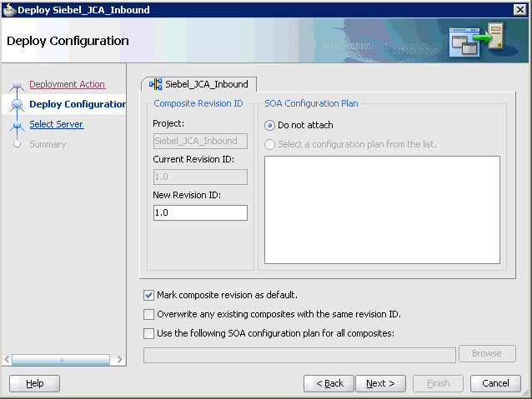This screenshot has height=399, width=532.
Task: Click the Help button
Action: (35, 383)
